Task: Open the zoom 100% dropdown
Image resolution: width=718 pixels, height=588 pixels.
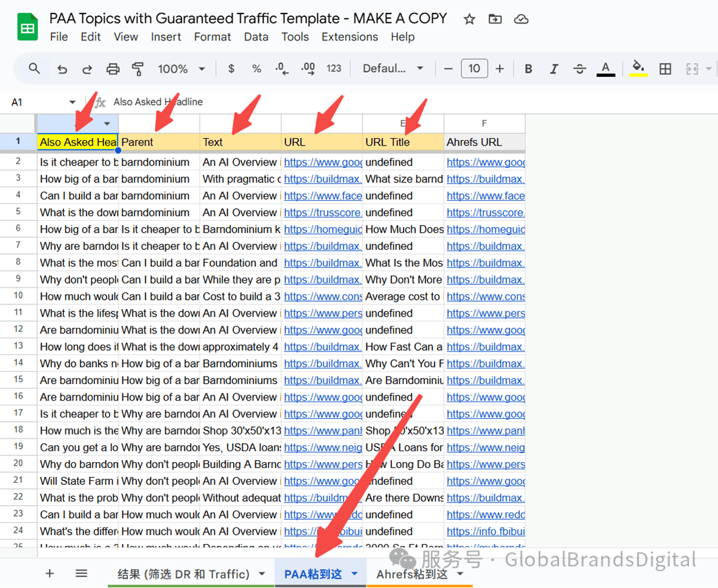Action: click(181, 69)
